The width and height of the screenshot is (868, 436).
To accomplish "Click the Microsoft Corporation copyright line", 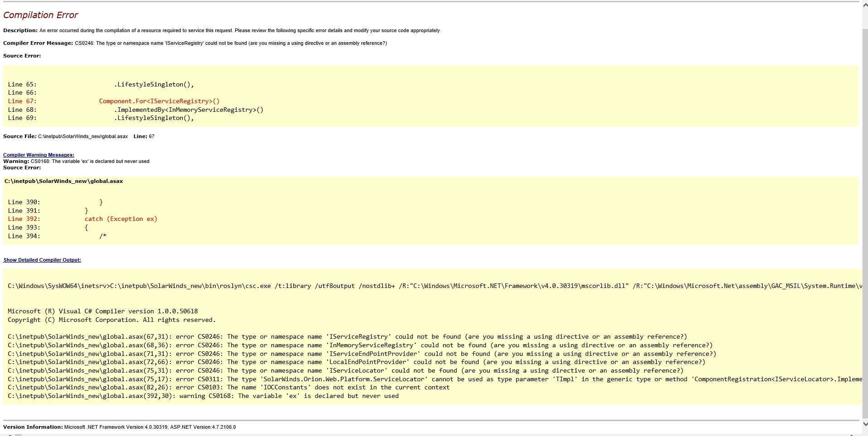I will pyautogui.click(x=112, y=320).
